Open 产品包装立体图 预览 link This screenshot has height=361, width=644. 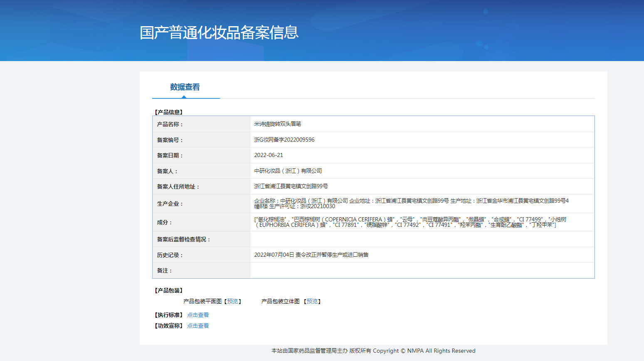[x=312, y=302]
